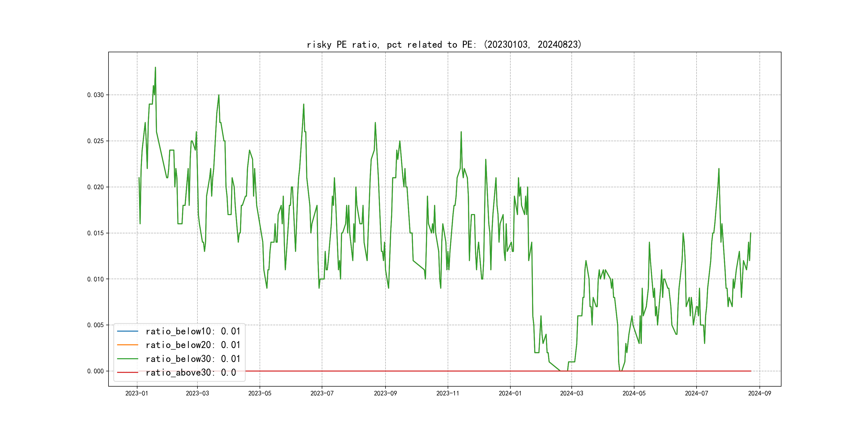This screenshot has width=868, height=434.
Task: Click the 2023-07 x-axis tick label
Action: 322,394
